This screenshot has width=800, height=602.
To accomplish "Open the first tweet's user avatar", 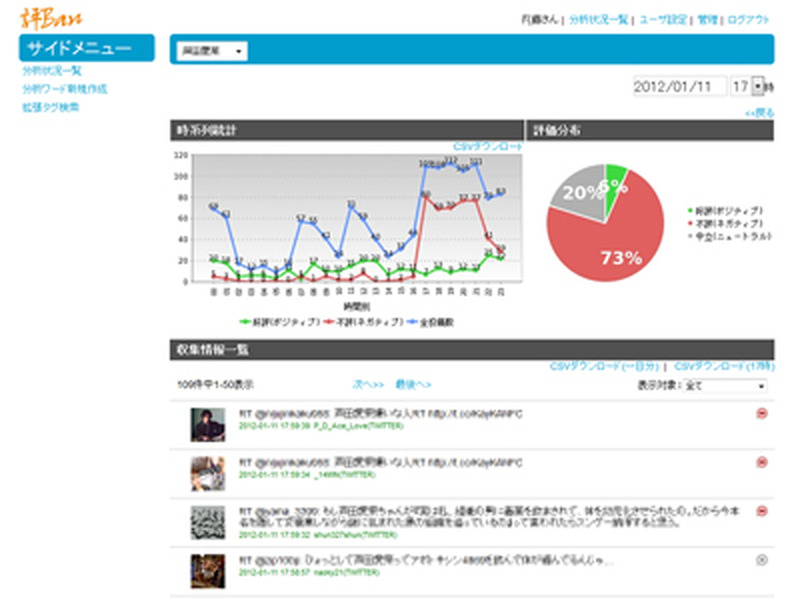I will 205,424.
